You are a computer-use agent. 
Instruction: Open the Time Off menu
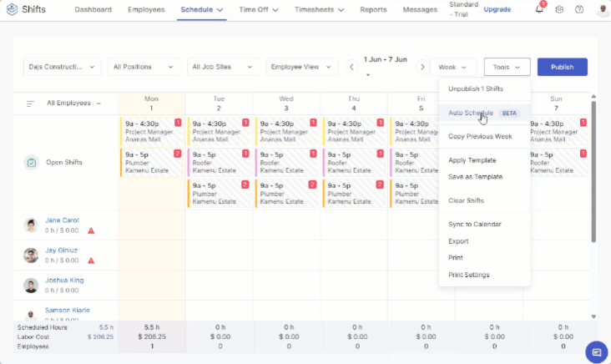coord(259,10)
